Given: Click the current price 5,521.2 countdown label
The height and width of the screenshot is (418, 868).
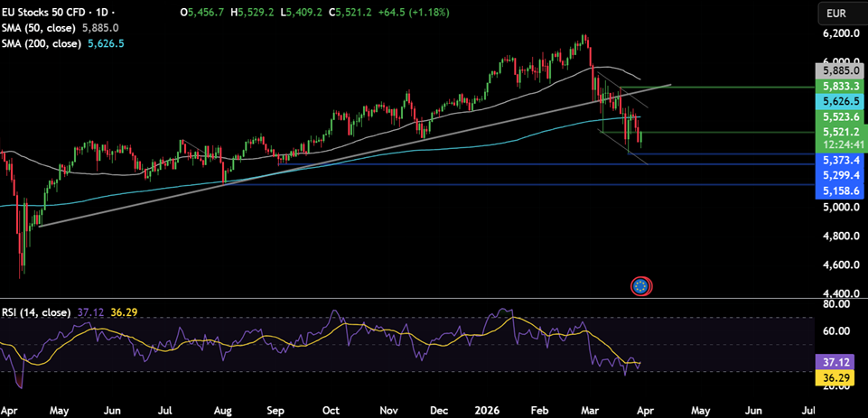Looking at the screenshot, I should coord(839,137).
